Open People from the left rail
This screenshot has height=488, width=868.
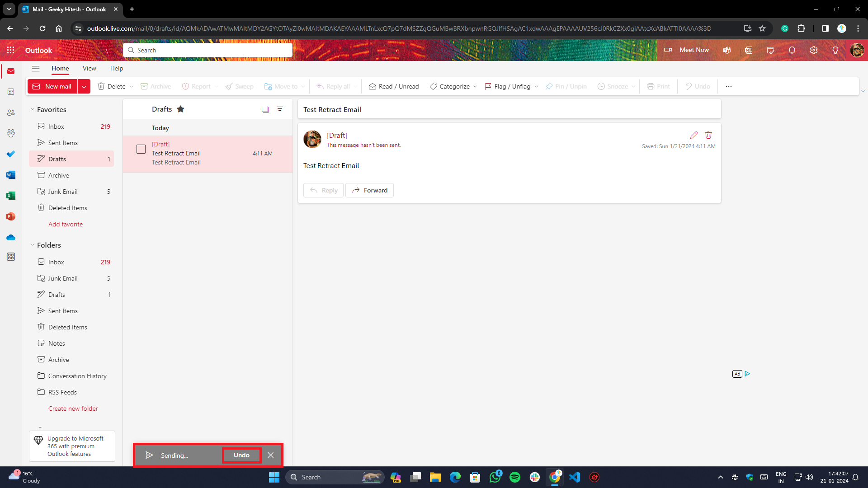tap(11, 113)
